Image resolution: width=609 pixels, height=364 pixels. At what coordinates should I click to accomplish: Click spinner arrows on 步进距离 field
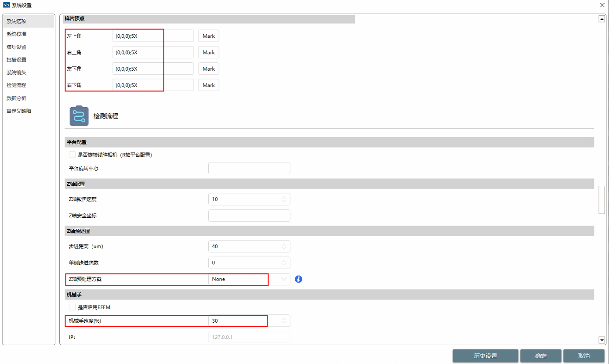(x=284, y=246)
